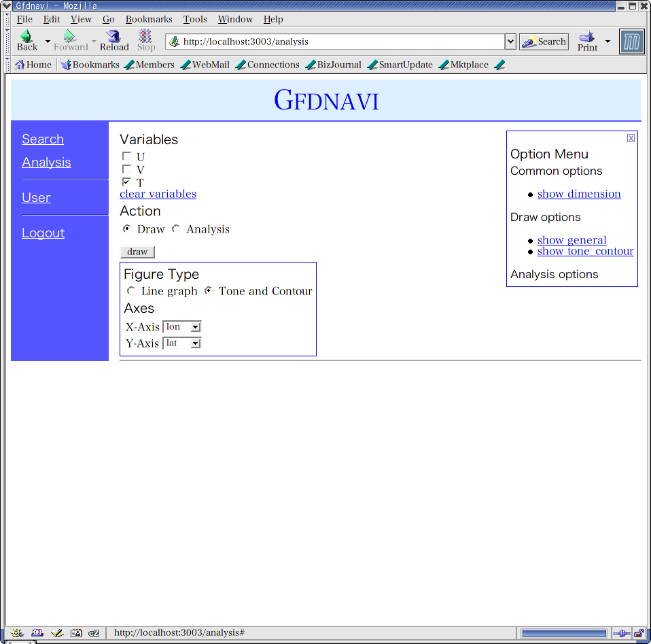Click the page load progress bar
Viewport: 651px width, 644px height.
[564, 633]
